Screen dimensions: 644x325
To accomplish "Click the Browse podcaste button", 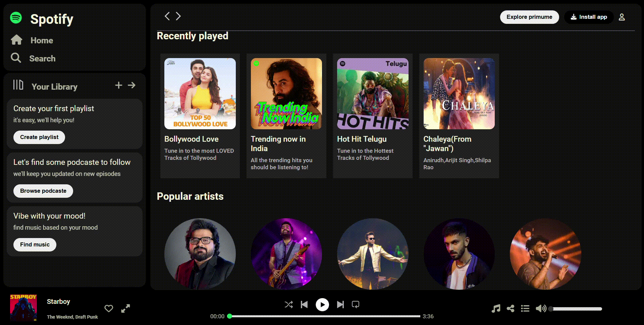I will [x=43, y=191].
